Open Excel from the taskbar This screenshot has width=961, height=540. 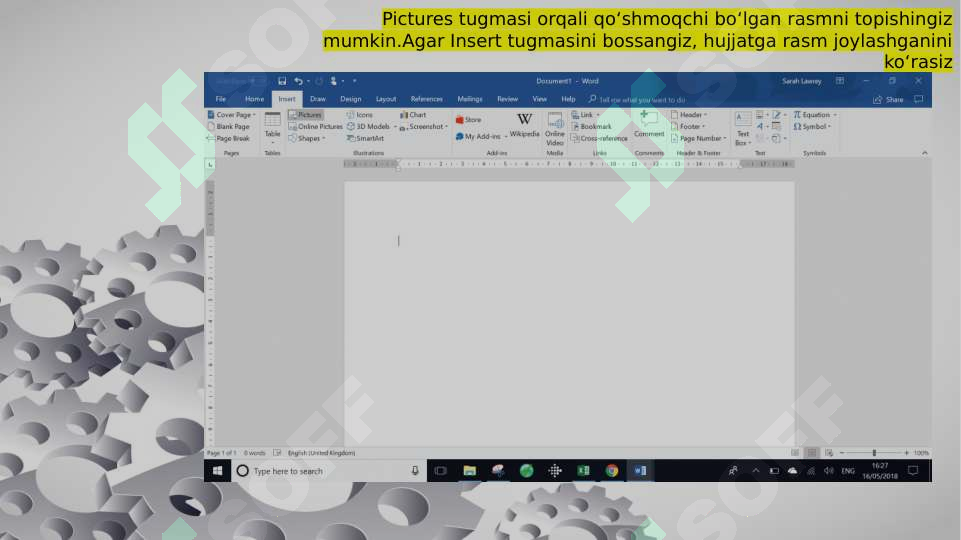coord(583,471)
